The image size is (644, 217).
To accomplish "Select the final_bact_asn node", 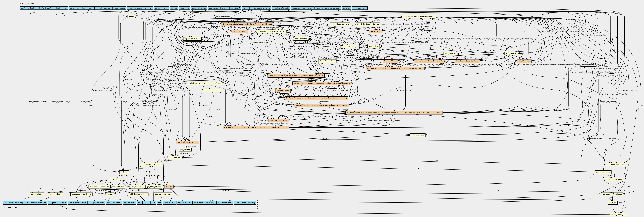I will pyautogui.click(x=175, y=157).
